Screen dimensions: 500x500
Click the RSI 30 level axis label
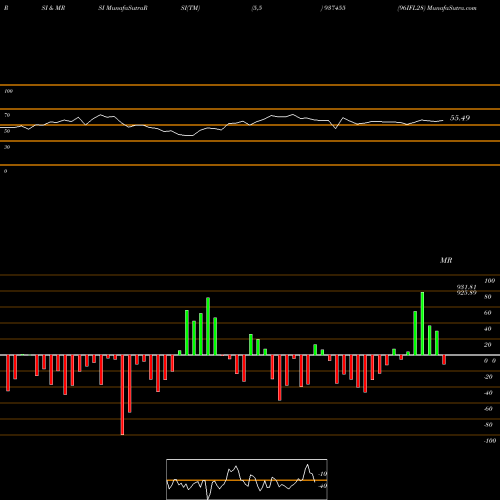point(7,147)
